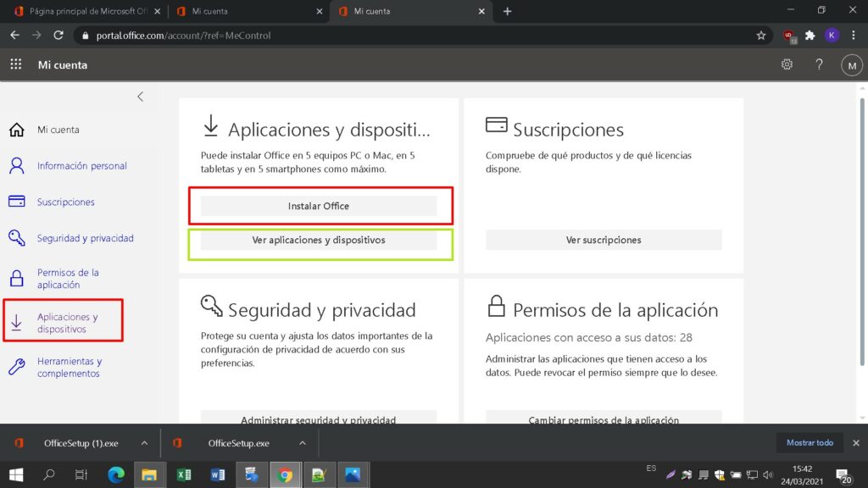
Task: Open the account profile avatar M
Action: [850, 65]
